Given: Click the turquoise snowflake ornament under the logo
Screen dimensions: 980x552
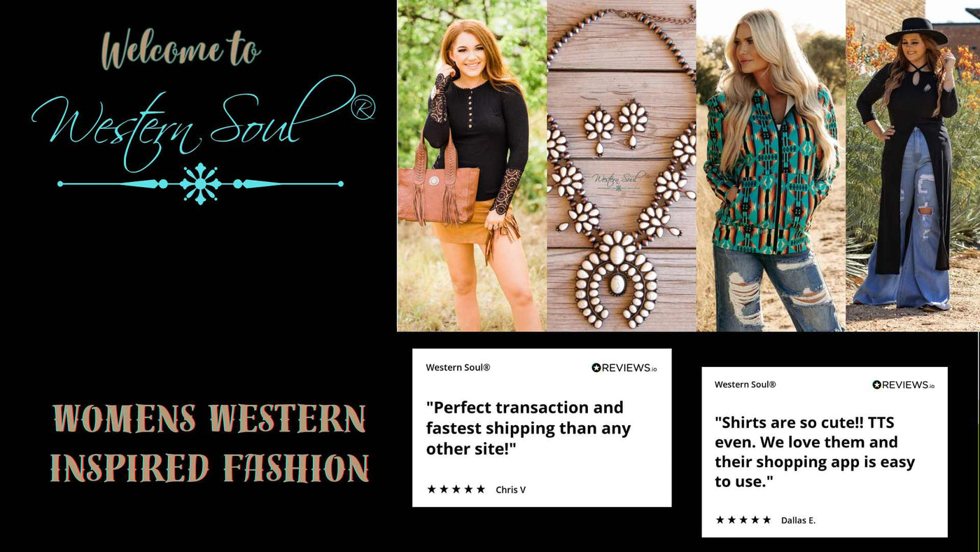Looking at the screenshot, I should tap(201, 184).
